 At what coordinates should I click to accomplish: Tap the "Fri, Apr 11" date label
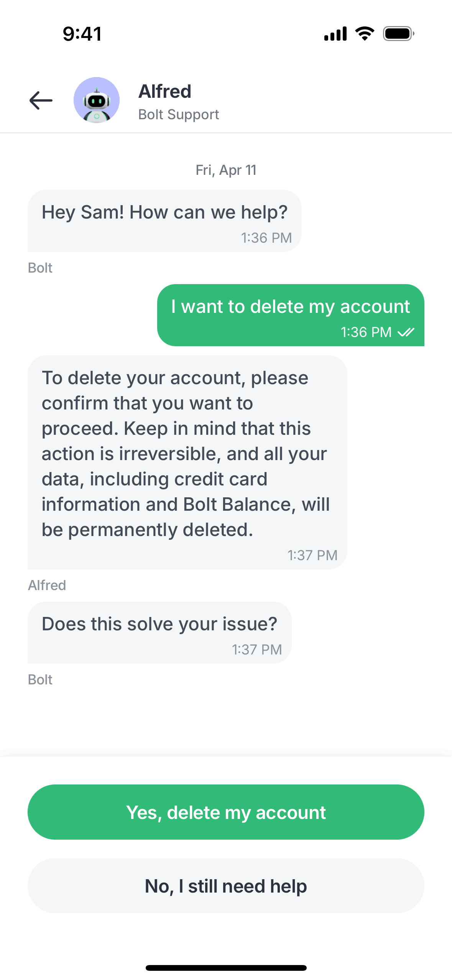[x=226, y=170]
